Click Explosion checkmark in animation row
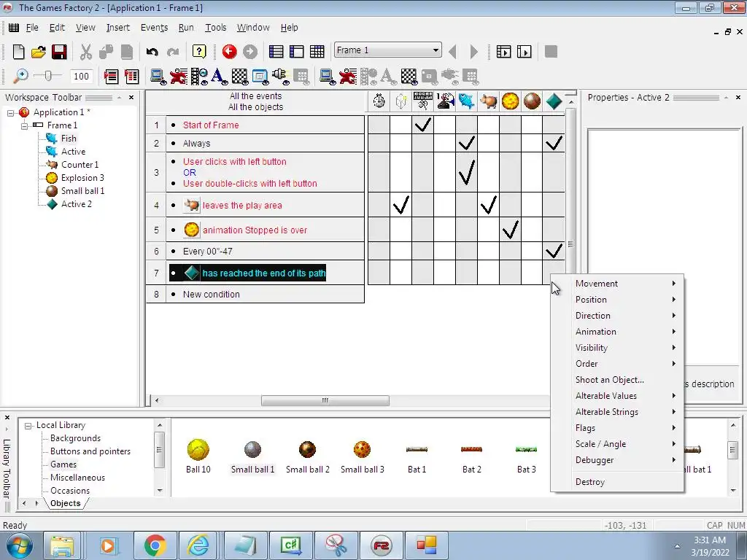747x560 pixels. [510, 230]
